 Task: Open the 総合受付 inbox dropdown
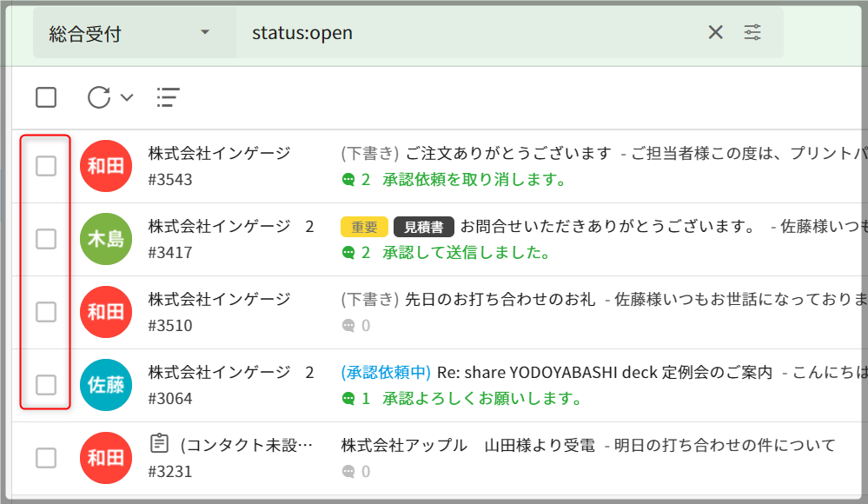130,33
